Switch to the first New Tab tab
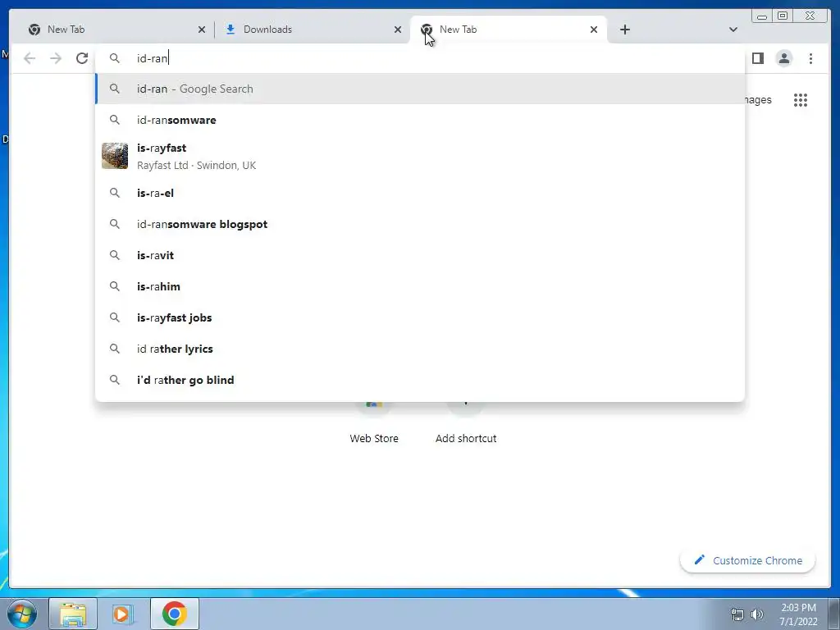This screenshot has width=840, height=630. point(116,30)
